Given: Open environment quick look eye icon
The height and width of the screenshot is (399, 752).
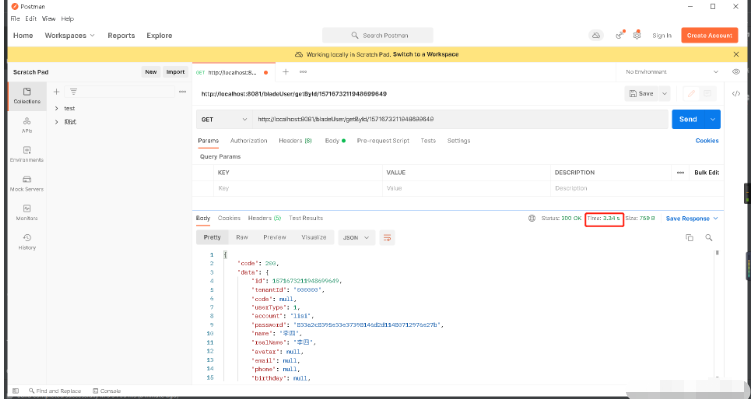Looking at the screenshot, I should coord(736,71).
